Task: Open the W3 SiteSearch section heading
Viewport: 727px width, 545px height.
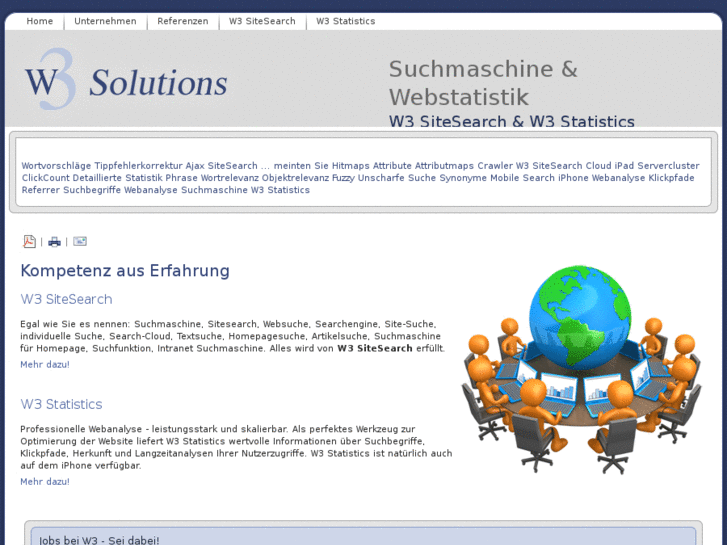Action: [66, 299]
